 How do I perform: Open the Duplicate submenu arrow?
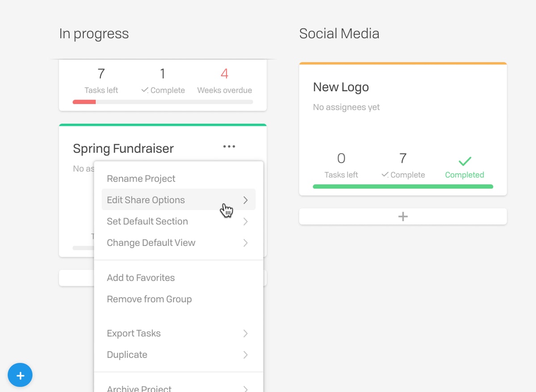[245, 355]
